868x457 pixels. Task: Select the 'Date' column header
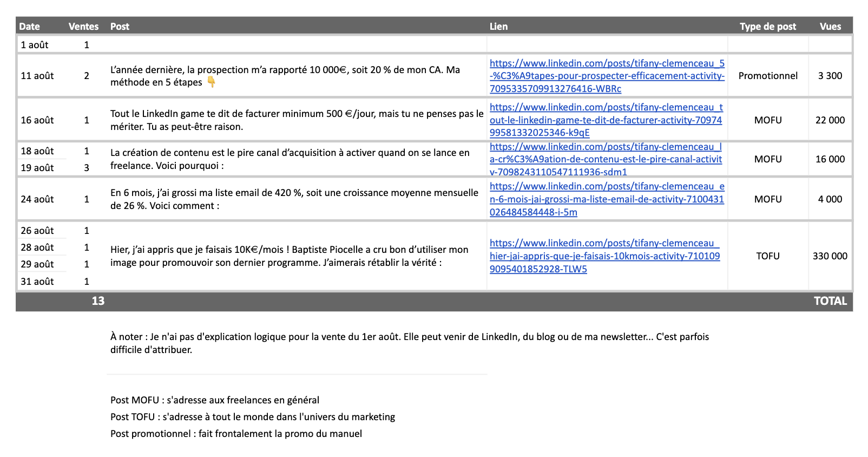click(29, 27)
